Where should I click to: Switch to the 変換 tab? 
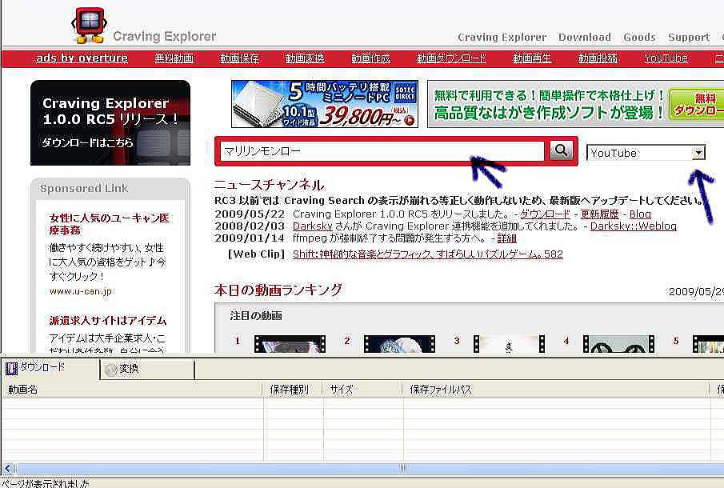(147, 369)
